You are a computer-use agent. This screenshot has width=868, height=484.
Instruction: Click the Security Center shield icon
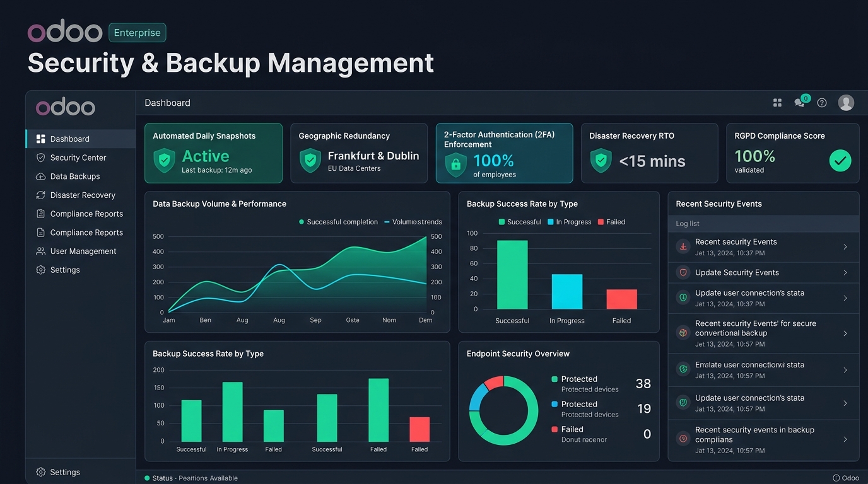pos(41,158)
